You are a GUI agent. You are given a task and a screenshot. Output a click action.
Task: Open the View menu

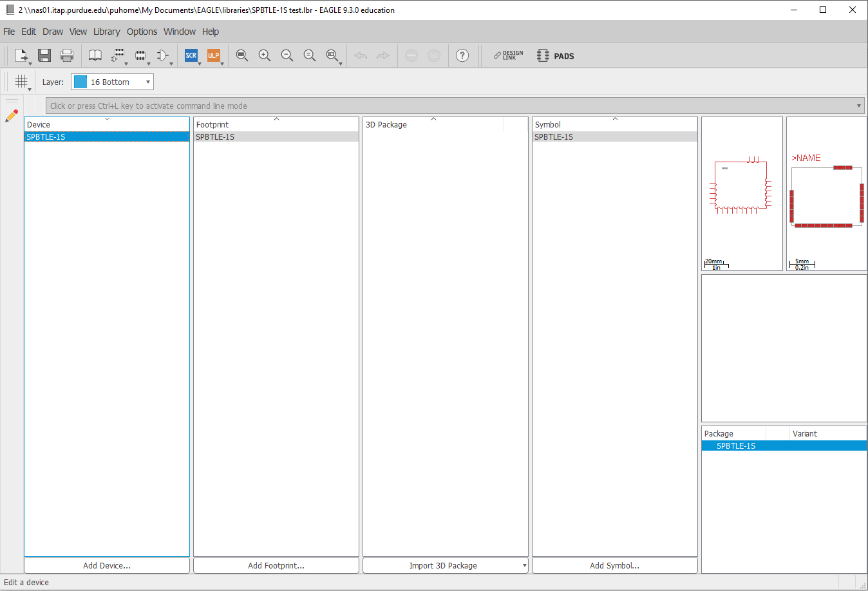click(78, 32)
